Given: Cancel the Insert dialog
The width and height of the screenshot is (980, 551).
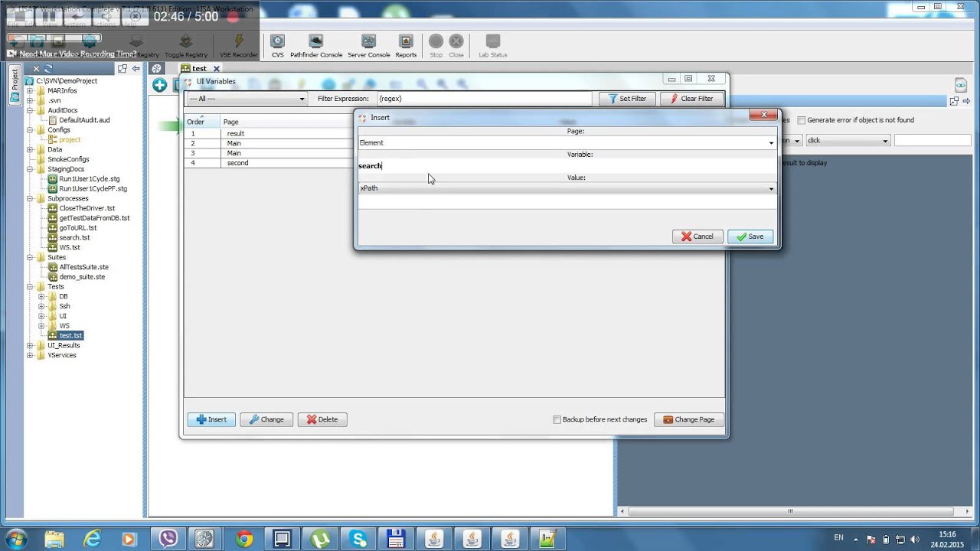Looking at the screenshot, I should point(697,236).
